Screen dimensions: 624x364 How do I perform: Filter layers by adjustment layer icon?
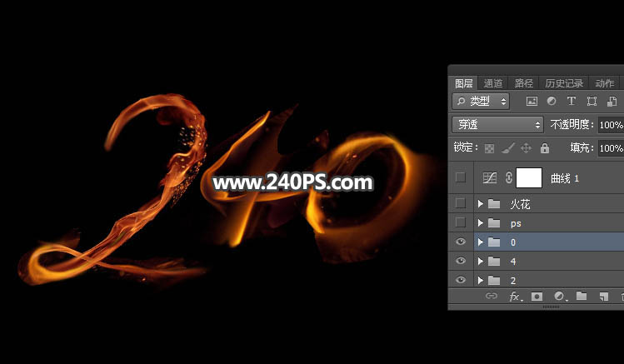point(552,101)
